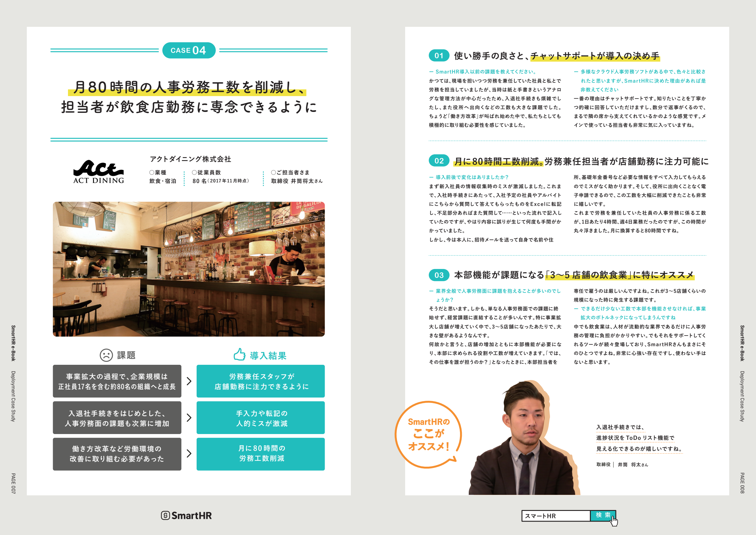Click the question 導入前後で変化はありましたか？
The width and height of the screenshot is (756, 535).
click(469, 177)
